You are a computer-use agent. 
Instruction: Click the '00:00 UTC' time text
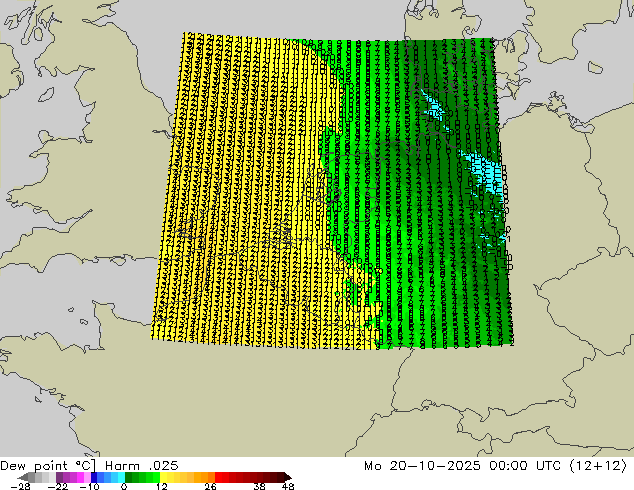pyautogui.click(x=524, y=466)
